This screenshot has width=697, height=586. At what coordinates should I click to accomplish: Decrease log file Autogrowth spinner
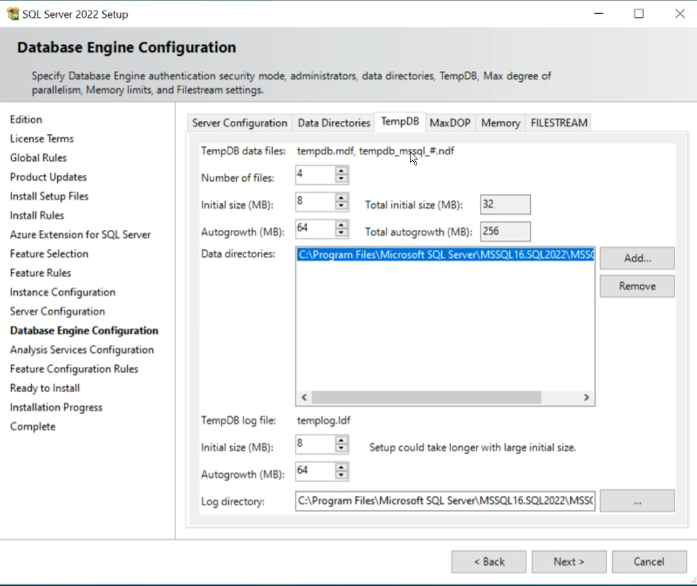click(x=341, y=475)
